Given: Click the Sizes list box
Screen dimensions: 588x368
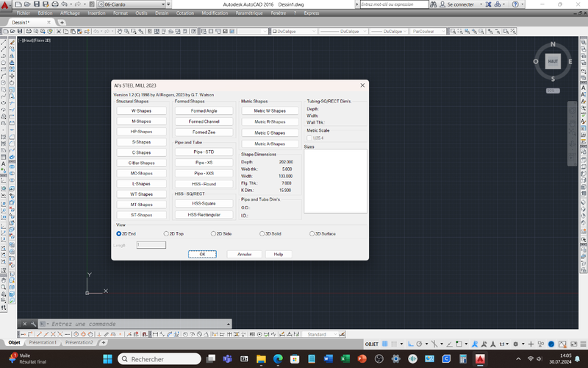Looking at the screenshot, I should coord(335,181).
